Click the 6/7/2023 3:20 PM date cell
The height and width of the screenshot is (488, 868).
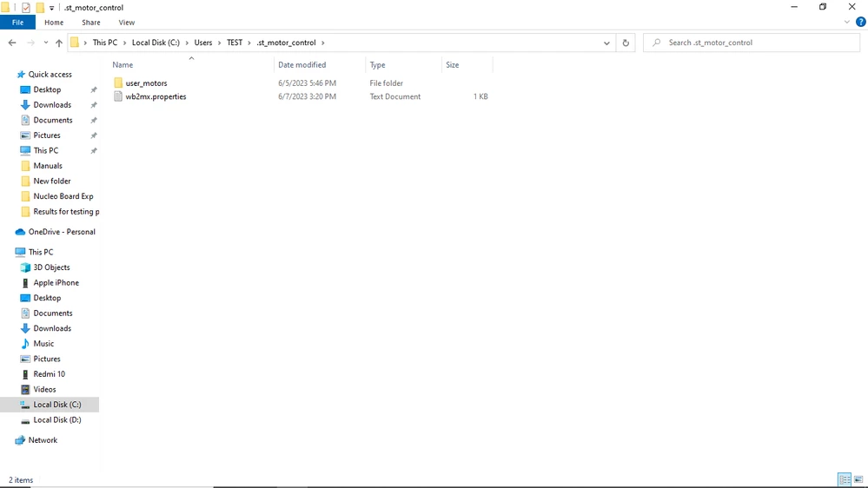pos(307,96)
